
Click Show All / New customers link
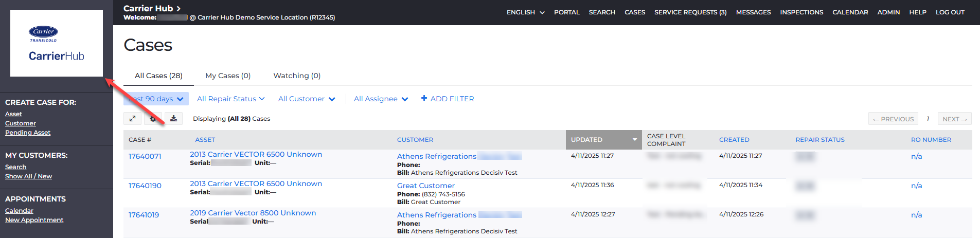coord(28,176)
